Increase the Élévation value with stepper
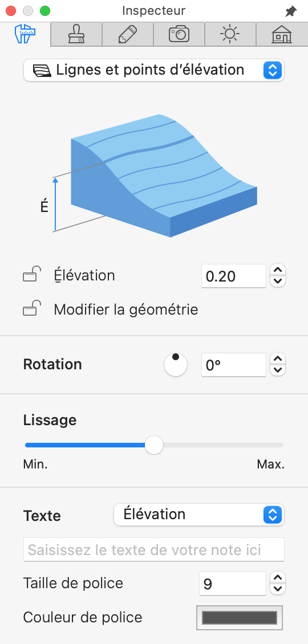308x644 pixels. tap(278, 270)
